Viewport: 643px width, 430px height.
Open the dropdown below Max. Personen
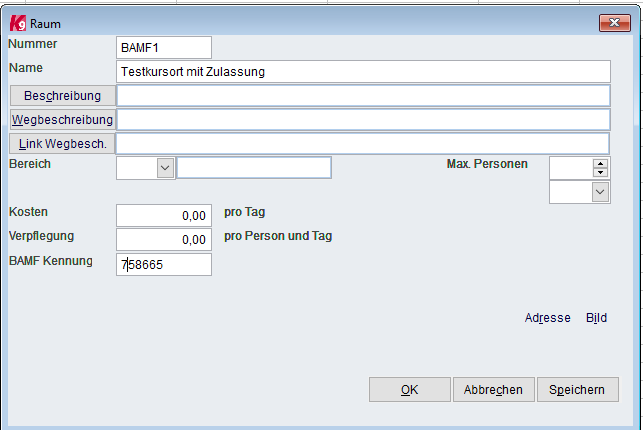point(600,192)
